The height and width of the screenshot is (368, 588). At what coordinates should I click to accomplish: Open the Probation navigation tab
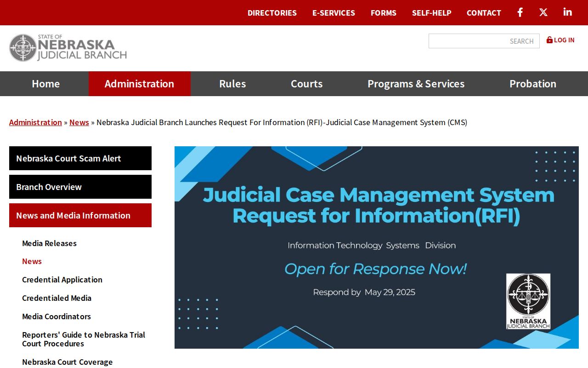[533, 84]
